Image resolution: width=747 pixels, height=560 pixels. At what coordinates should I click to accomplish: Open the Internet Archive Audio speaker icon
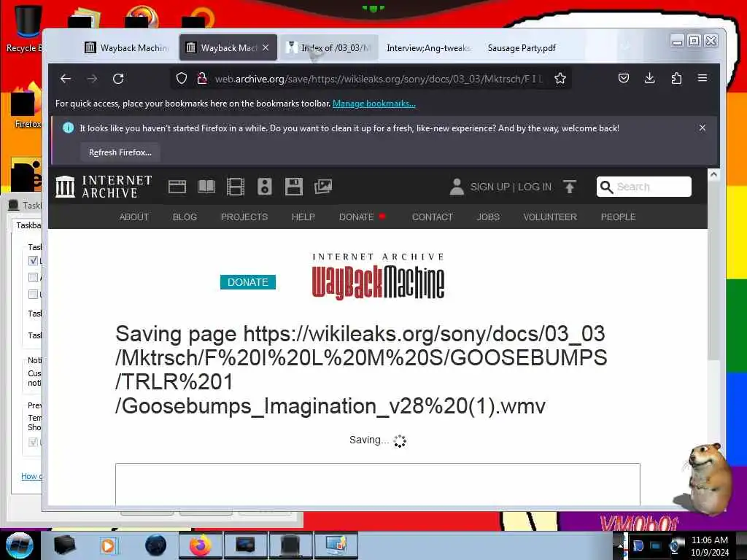[265, 187]
